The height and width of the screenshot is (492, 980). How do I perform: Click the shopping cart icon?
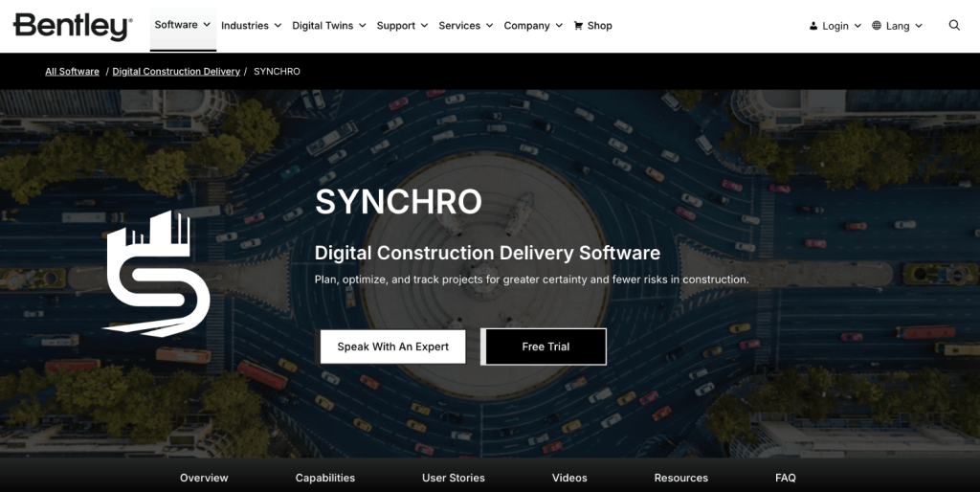(578, 26)
